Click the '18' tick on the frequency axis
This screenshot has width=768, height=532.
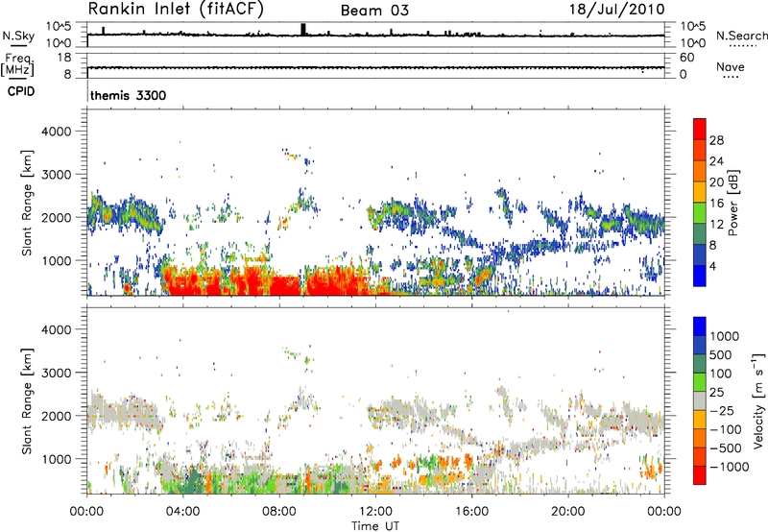tap(64, 58)
